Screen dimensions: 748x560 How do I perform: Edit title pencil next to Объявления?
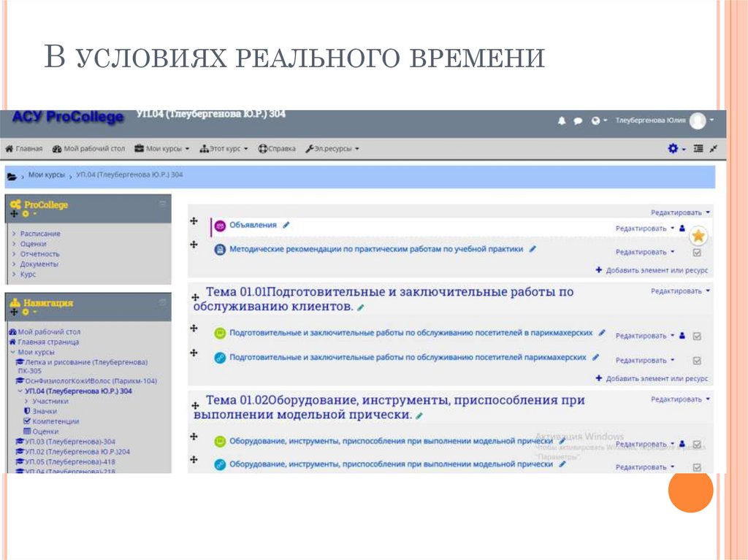pyautogui.click(x=286, y=225)
